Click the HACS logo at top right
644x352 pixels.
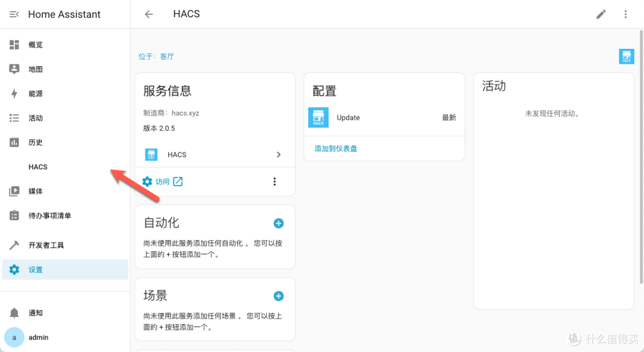pos(626,56)
